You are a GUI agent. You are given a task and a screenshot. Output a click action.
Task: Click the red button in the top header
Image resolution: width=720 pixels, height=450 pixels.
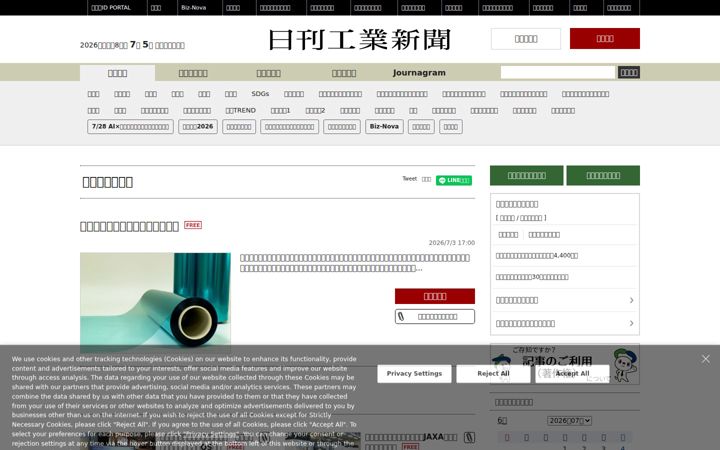point(605,39)
